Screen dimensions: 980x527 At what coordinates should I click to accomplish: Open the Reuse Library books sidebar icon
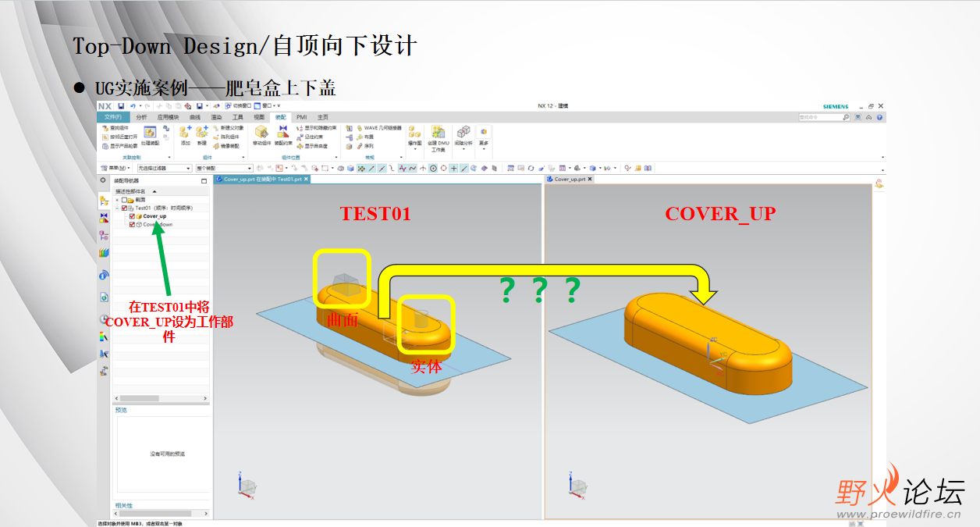(x=104, y=252)
